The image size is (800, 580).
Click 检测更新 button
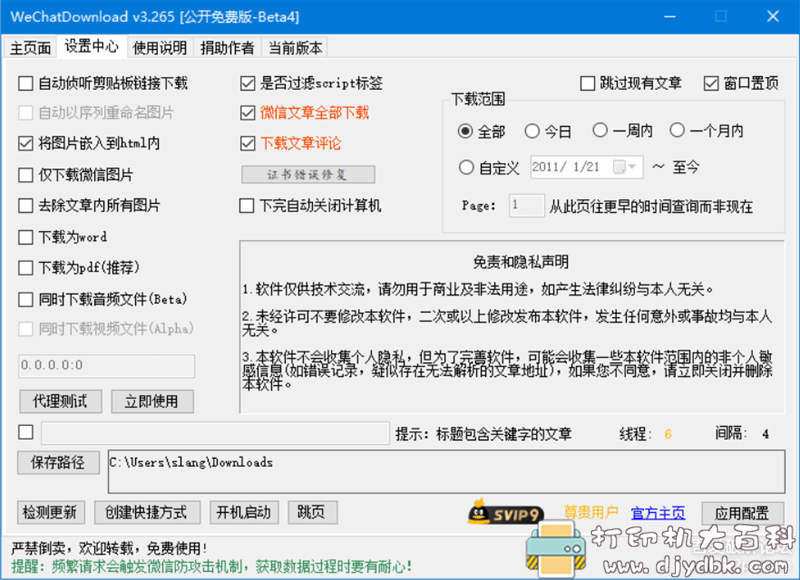click(50, 512)
